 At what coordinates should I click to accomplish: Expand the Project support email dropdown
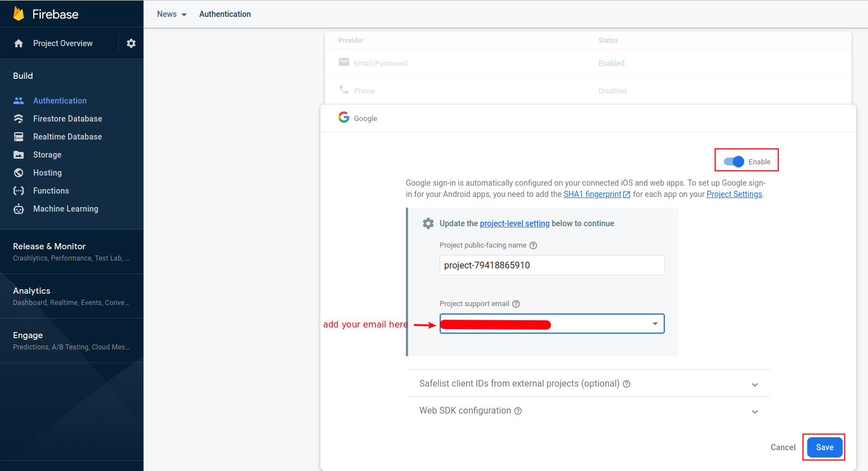(655, 324)
